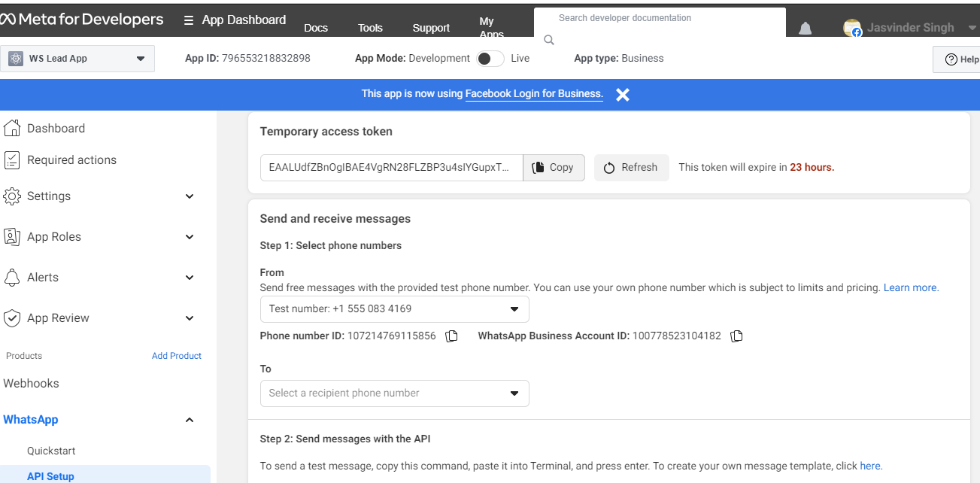Click the App Review shield icon

click(12, 318)
